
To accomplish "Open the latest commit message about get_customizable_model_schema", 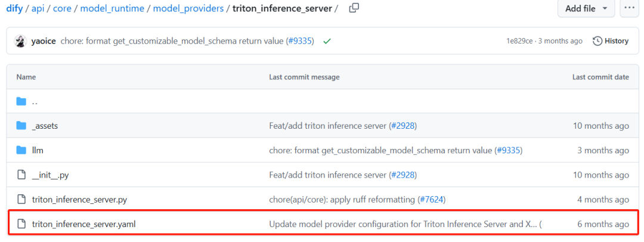I will click(x=172, y=41).
